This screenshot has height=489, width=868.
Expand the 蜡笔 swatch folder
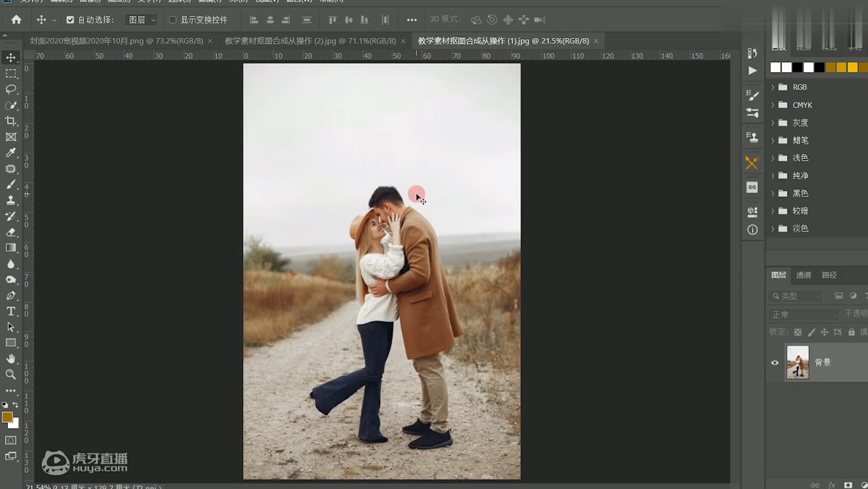click(773, 140)
